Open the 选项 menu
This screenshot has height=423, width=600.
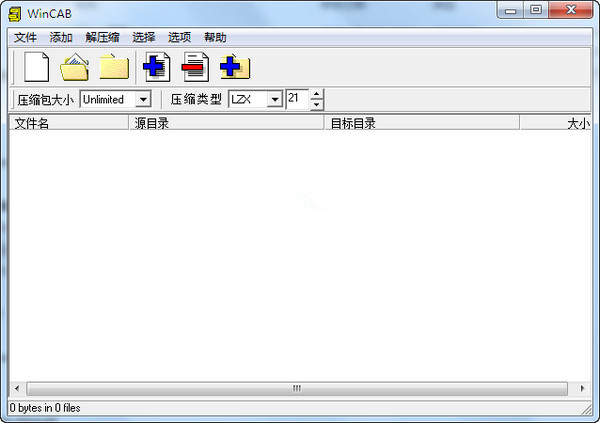coord(179,38)
